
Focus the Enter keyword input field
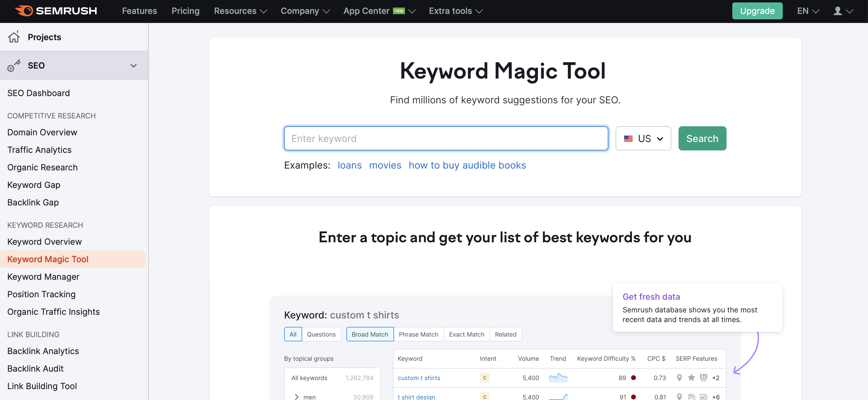point(446,138)
